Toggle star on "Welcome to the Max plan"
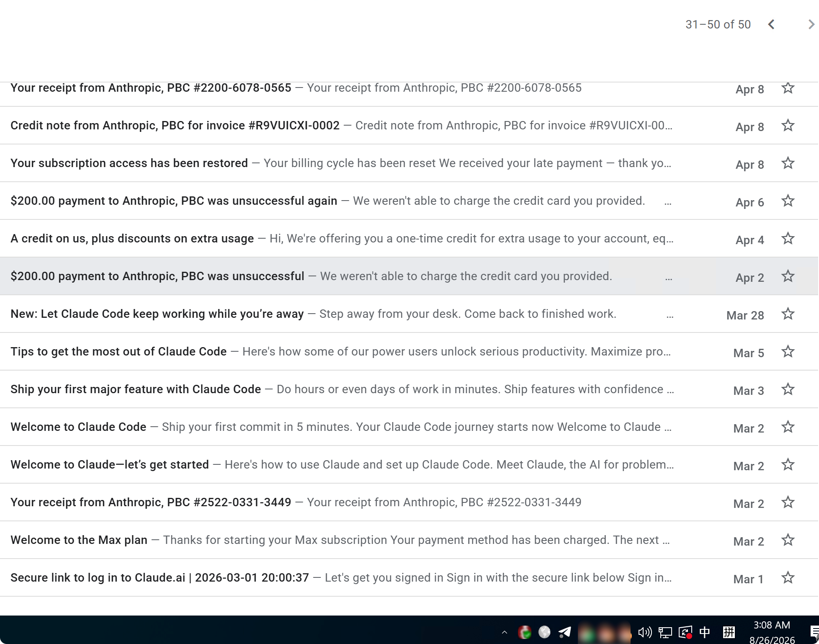Screen dimensions: 819x644 coord(788,540)
